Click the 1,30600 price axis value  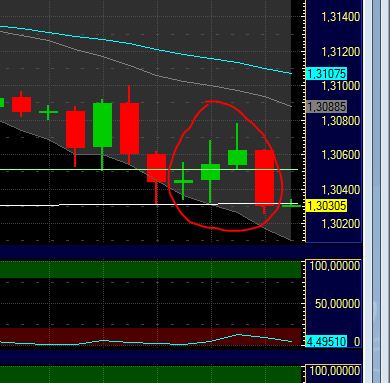click(340, 155)
